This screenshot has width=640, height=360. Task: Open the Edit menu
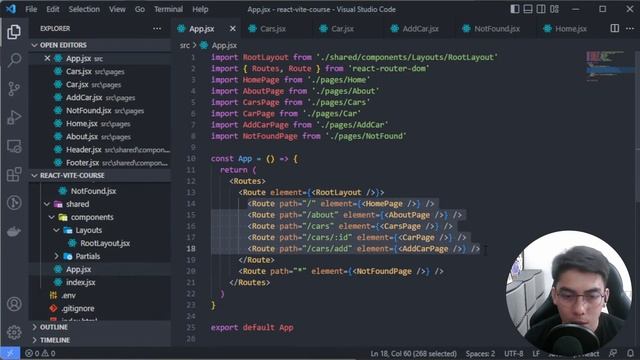coord(53,9)
